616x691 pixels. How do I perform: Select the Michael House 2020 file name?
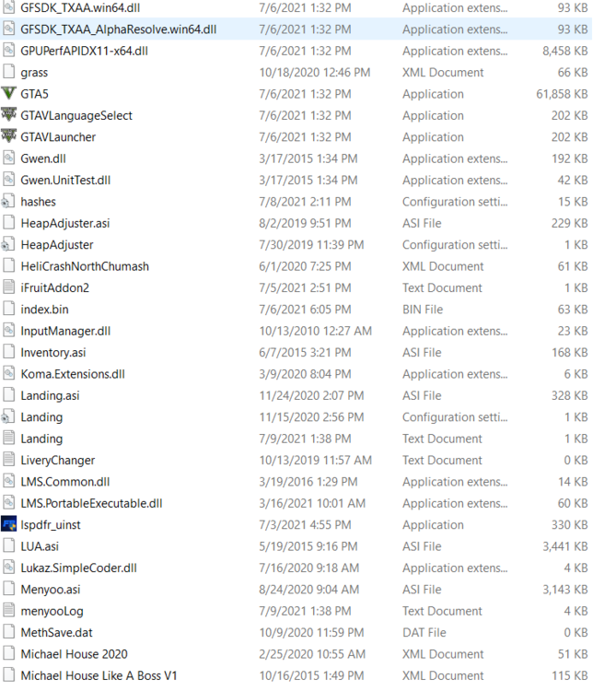(74, 654)
